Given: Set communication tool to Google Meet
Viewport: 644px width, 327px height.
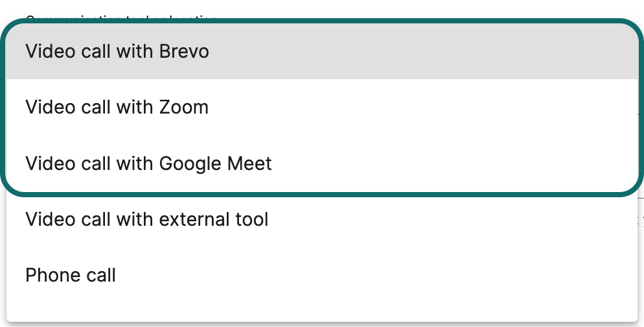Looking at the screenshot, I should 148,163.
